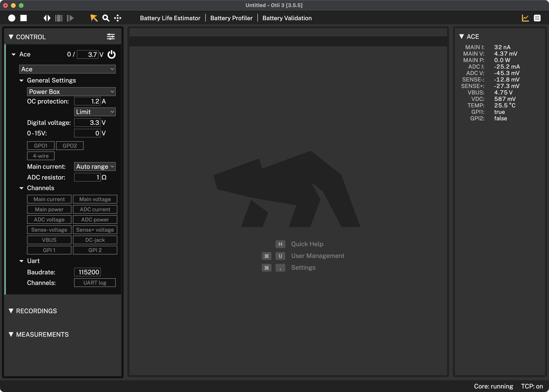Enable the ADC current channel
Screen dimensions: 549x392
pos(95,209)
